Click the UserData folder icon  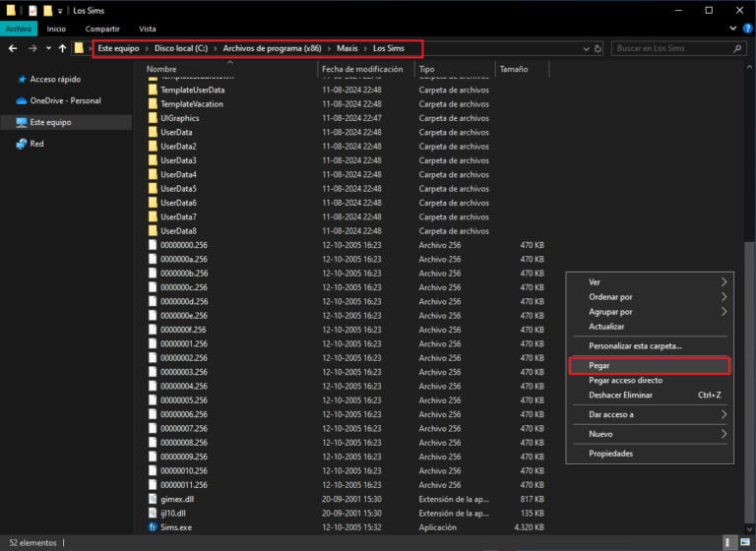[x=153, y=132]
